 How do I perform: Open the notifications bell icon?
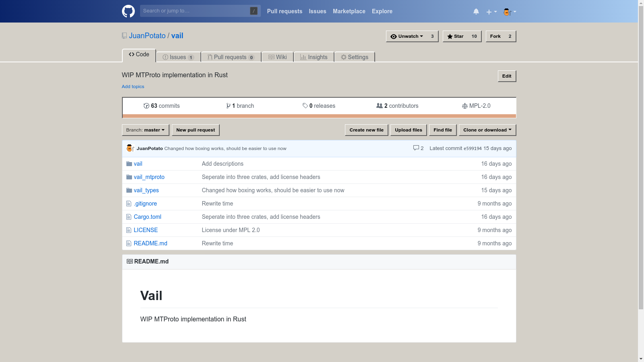click(476, 12)
